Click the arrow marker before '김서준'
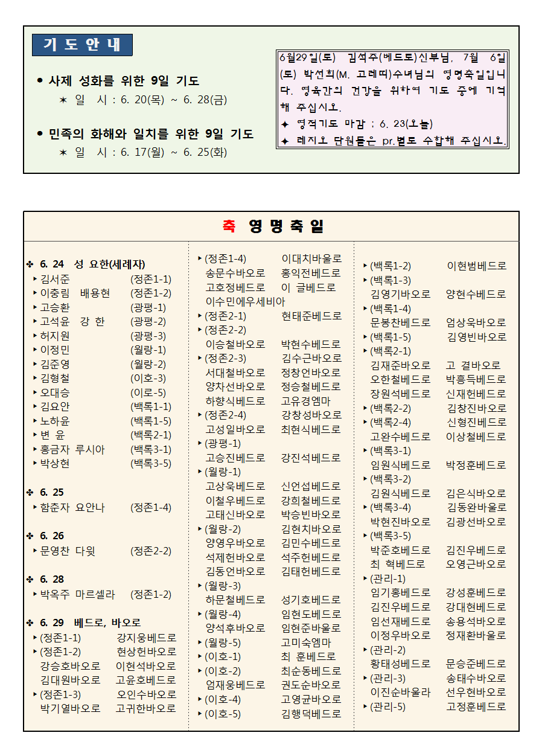The image size is (542, 756). pos(36,279)
